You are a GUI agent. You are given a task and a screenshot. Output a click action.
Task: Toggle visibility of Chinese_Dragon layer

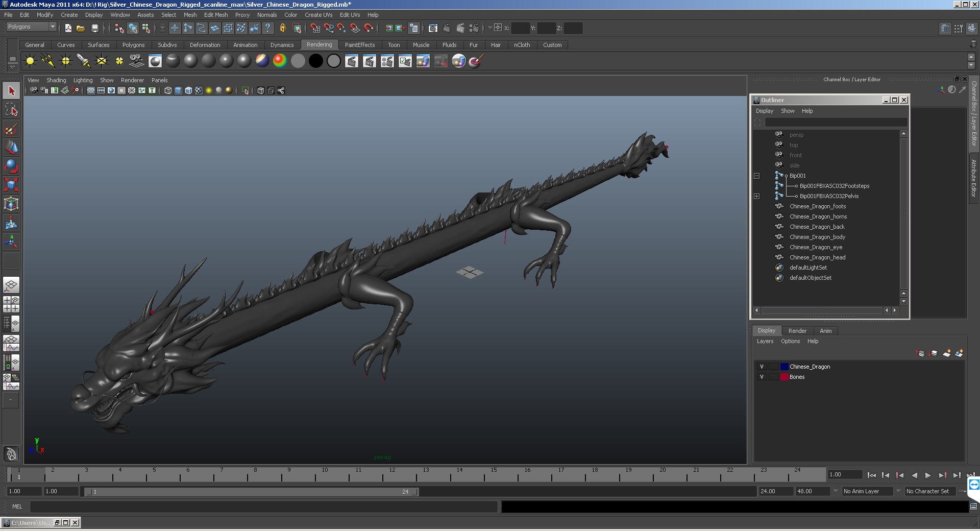click(762, 367)
